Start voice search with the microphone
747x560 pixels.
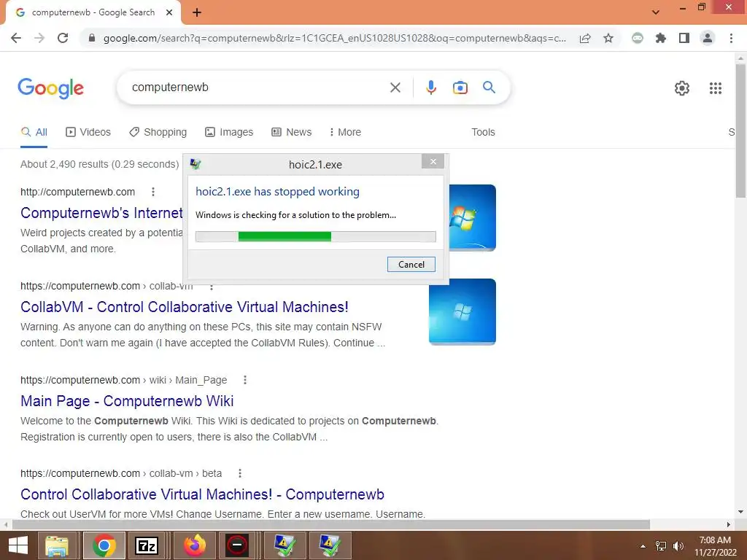[x=431, y=87]
